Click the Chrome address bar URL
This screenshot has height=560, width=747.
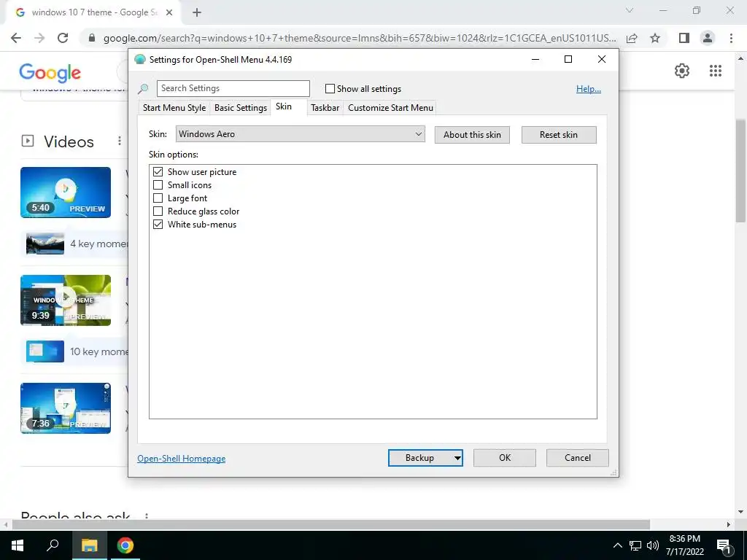pos(360,38)
